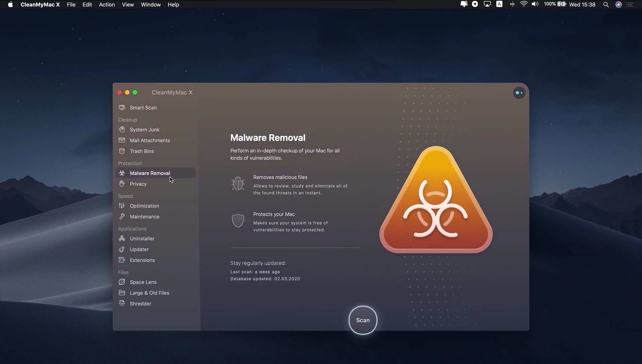Viewport: 642px width, 364px height.
Task: Open the Apple menu
Action: 10,4
